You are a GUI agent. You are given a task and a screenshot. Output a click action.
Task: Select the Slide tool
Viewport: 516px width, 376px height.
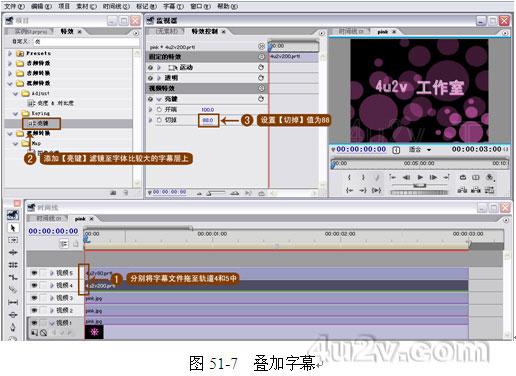point(13,315)
